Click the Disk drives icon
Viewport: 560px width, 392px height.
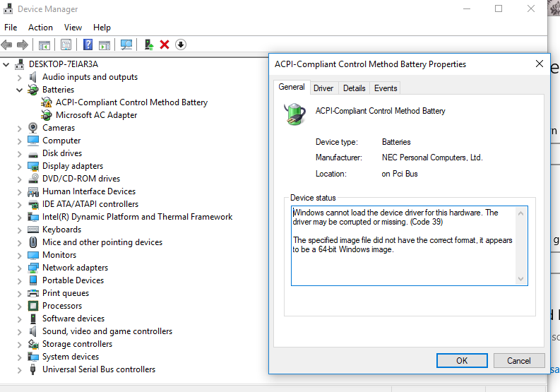pyautogui.click(x=33, y=155)
